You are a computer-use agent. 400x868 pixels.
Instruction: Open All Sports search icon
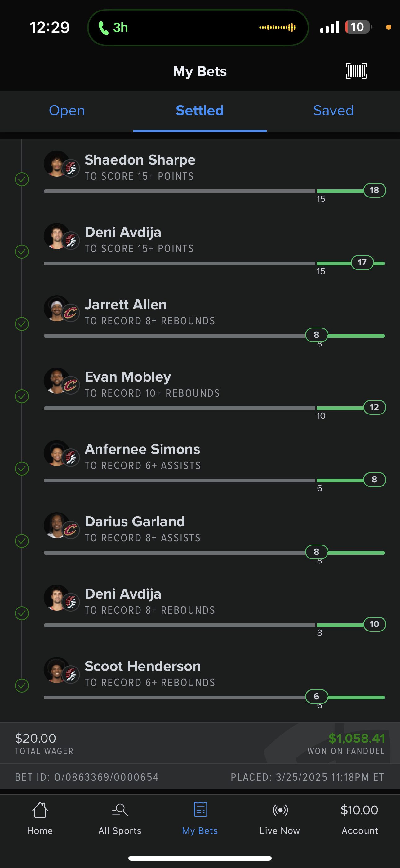click(120, 810)
